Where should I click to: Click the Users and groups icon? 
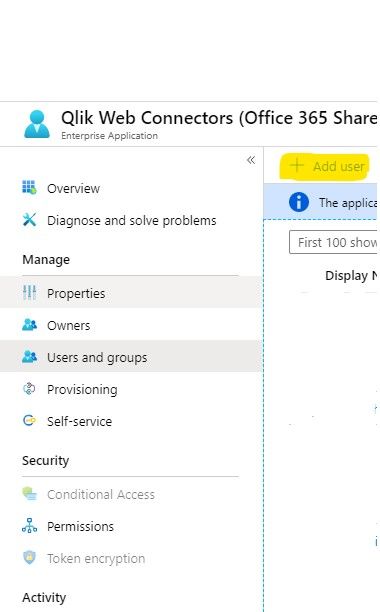(29, 357)
